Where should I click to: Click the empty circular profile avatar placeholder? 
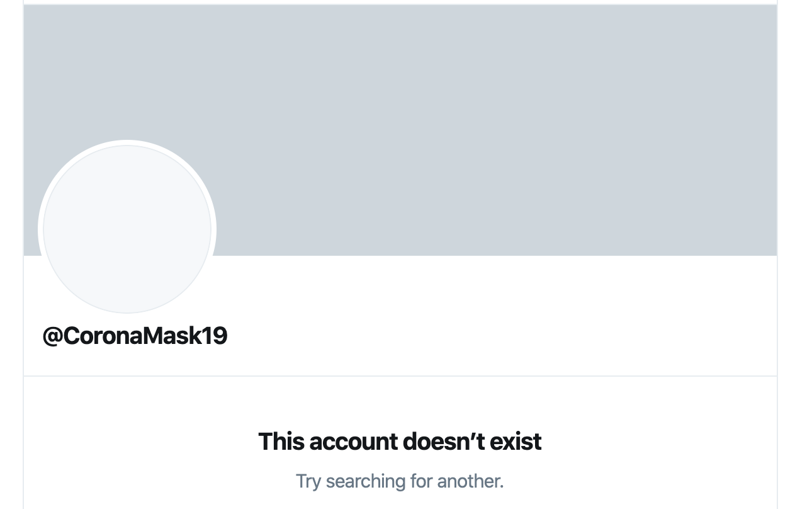pyautogui.click(x=127, y=229)
